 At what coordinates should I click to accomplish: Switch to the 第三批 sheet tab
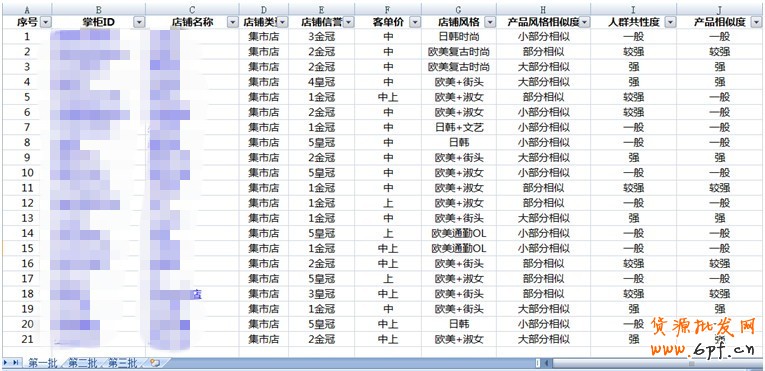click(123, 362)
